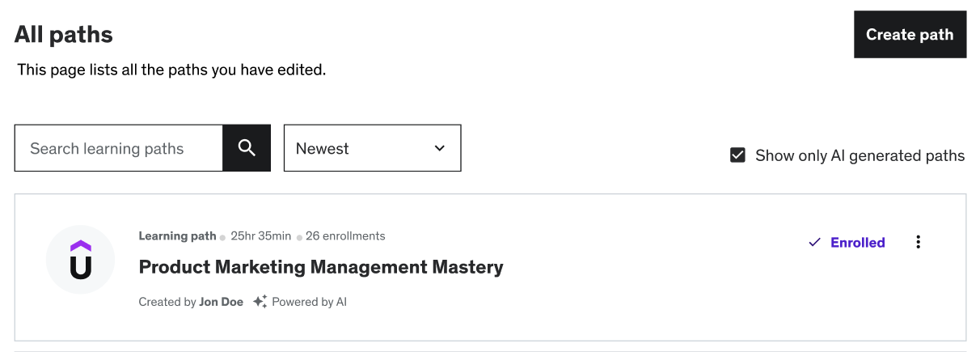Toggle the Show only AI generated paths checkbox
Viewport: 980px width, 352px height.
(x=737, y=155)
